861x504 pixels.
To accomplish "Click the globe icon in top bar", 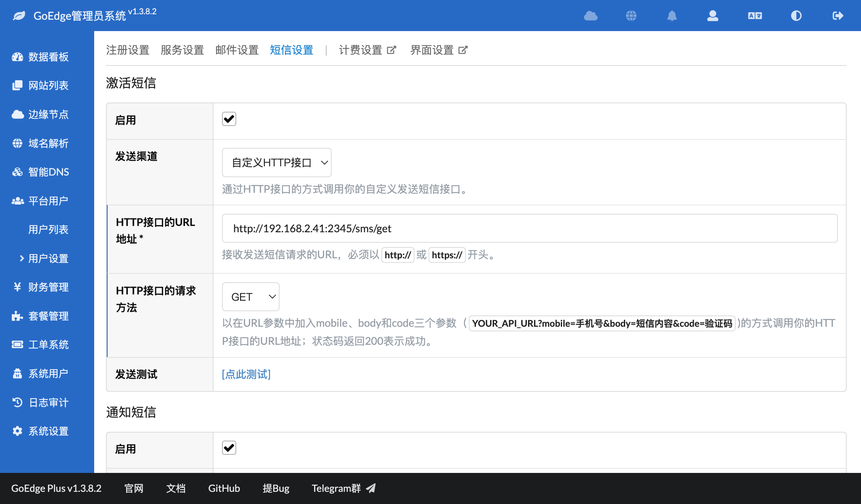I will (x=631, y=16).
